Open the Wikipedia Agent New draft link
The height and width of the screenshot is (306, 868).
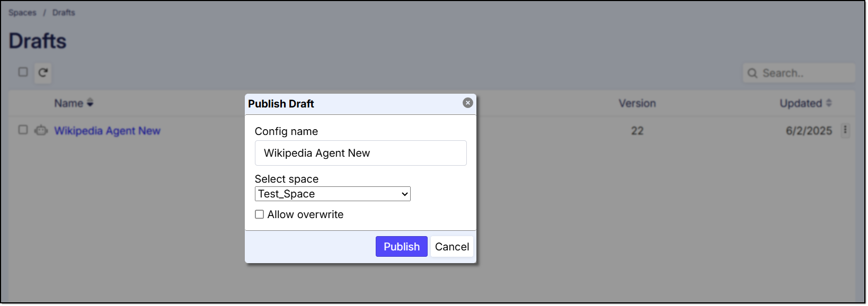point(107,131)
